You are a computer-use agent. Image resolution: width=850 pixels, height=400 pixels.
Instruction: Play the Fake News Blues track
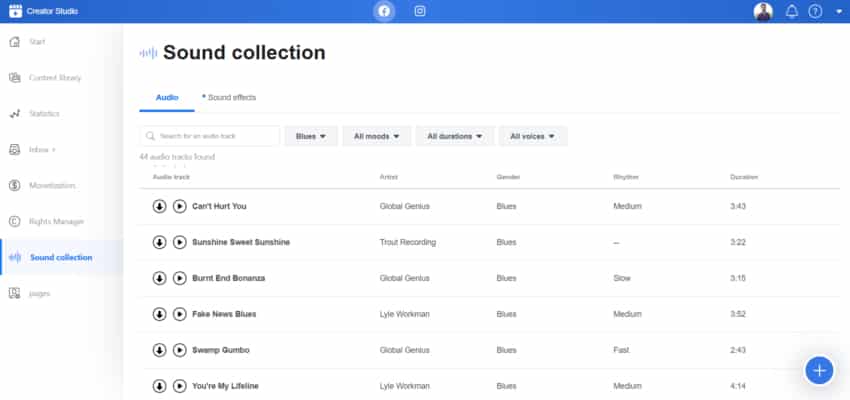179,314
